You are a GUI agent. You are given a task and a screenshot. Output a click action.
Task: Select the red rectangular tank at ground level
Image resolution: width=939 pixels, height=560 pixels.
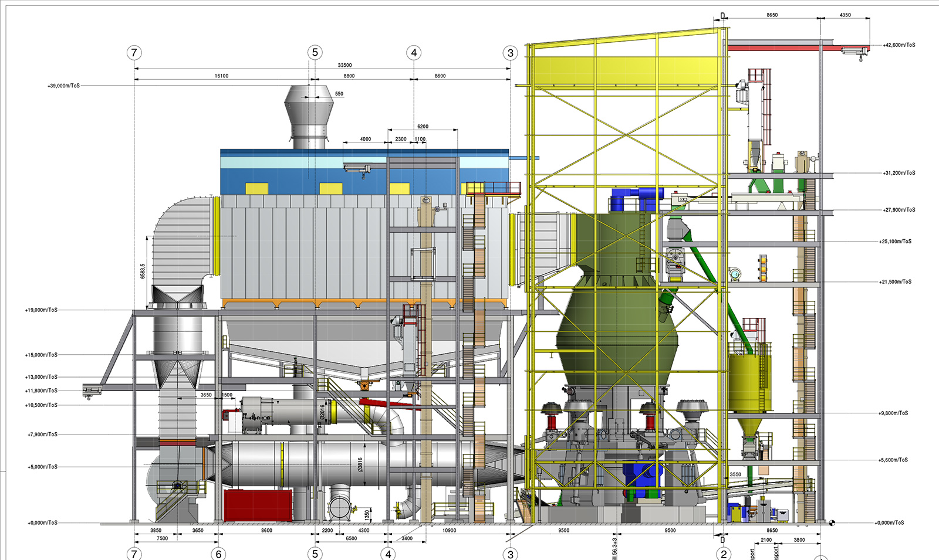[x=258, y=505]
